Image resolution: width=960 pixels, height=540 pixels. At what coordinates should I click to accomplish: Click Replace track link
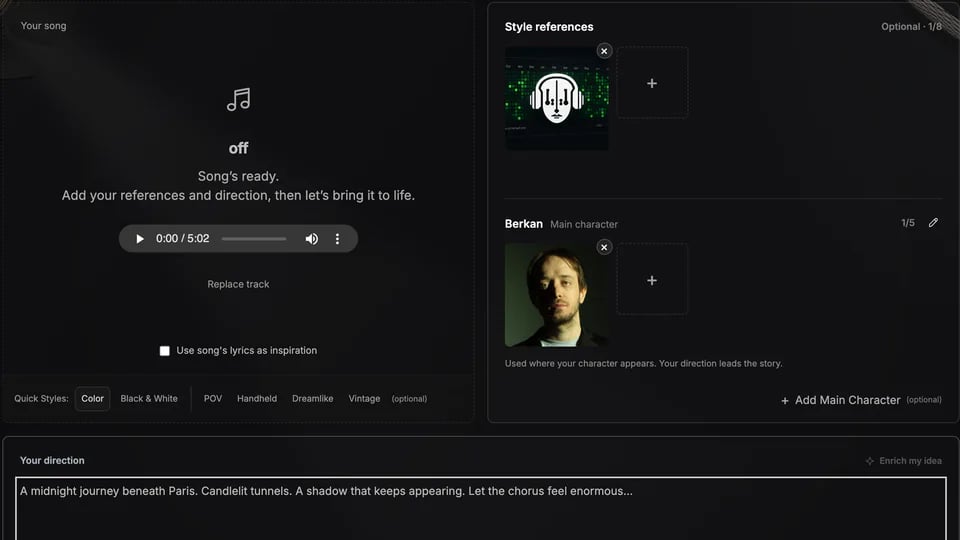[x=238, y=284]
